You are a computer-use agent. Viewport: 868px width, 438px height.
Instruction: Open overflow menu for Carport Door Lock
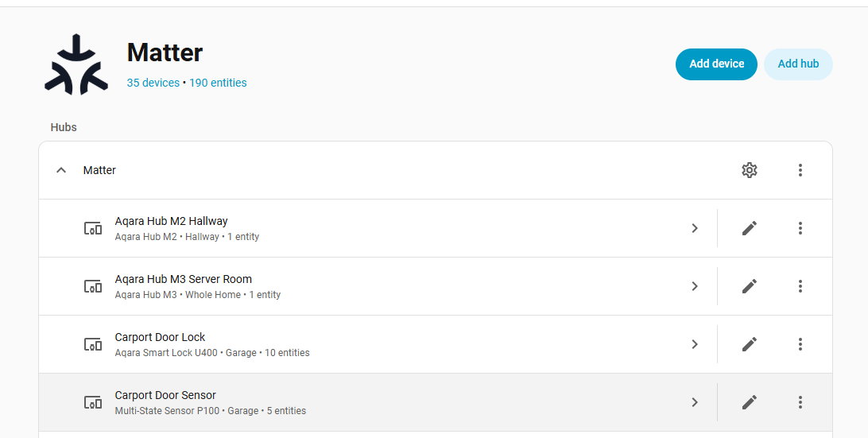pos(800,344)
